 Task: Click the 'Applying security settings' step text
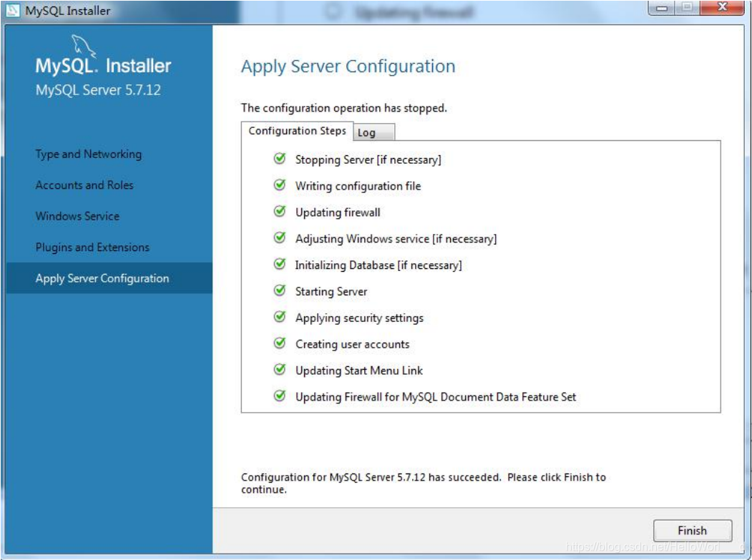click(359, 318)
